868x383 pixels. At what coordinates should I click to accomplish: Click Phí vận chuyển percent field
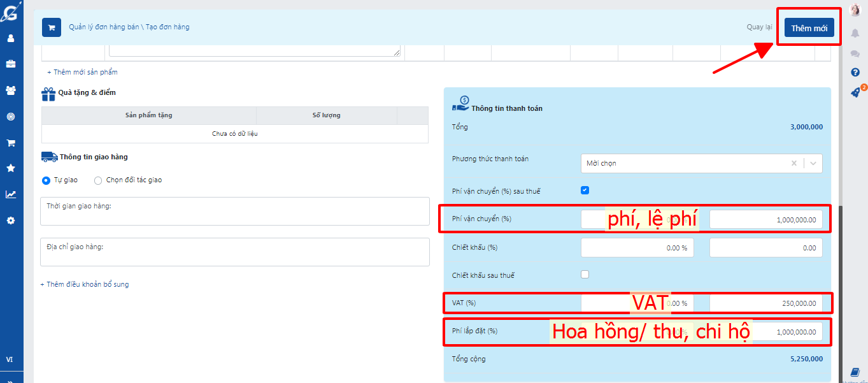click(x=637, y=219)
